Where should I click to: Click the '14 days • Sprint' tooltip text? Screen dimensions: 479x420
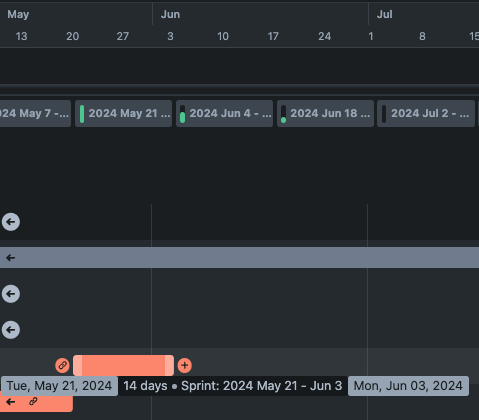click(233, 386)
